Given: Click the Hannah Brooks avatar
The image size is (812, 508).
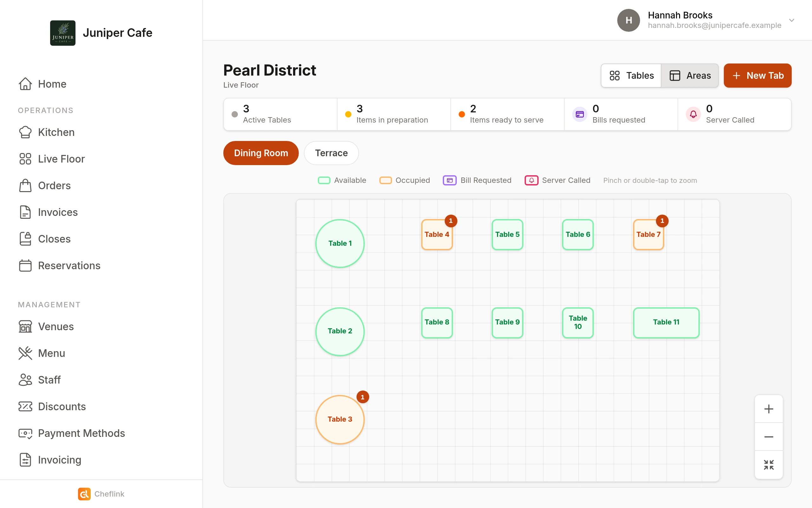Looking at the screenshot, I should click(628, 20).
